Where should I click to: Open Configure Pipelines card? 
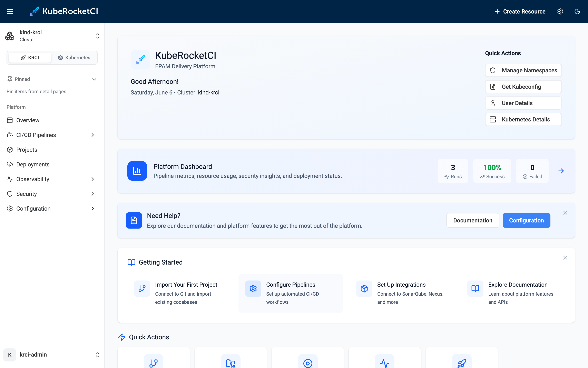(291, 293)
